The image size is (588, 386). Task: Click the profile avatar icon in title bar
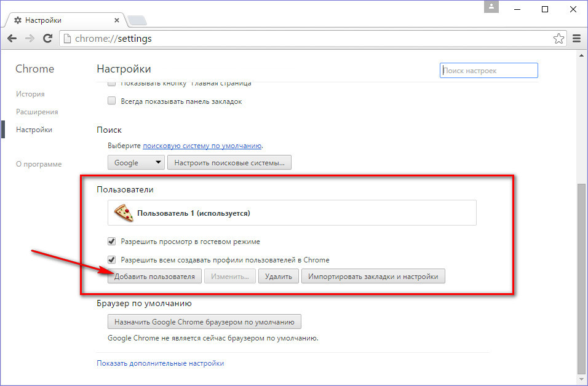(491, 8)
